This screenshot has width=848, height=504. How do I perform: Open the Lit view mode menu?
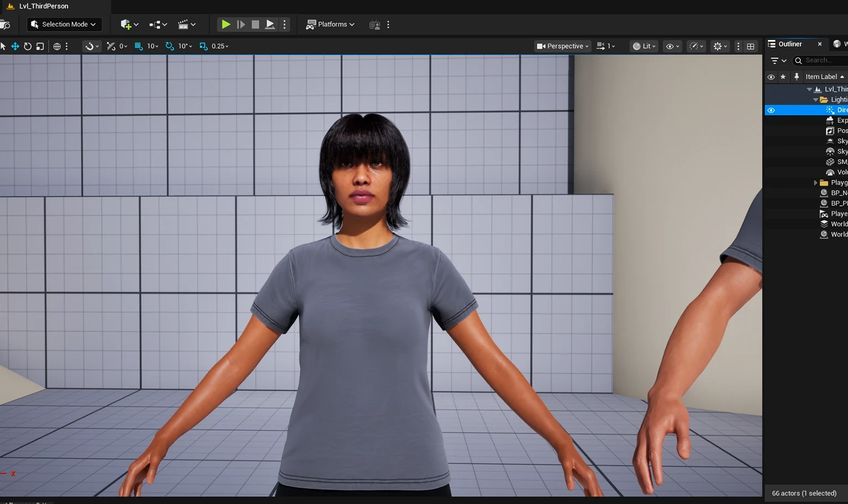click(x=644, y=46)
